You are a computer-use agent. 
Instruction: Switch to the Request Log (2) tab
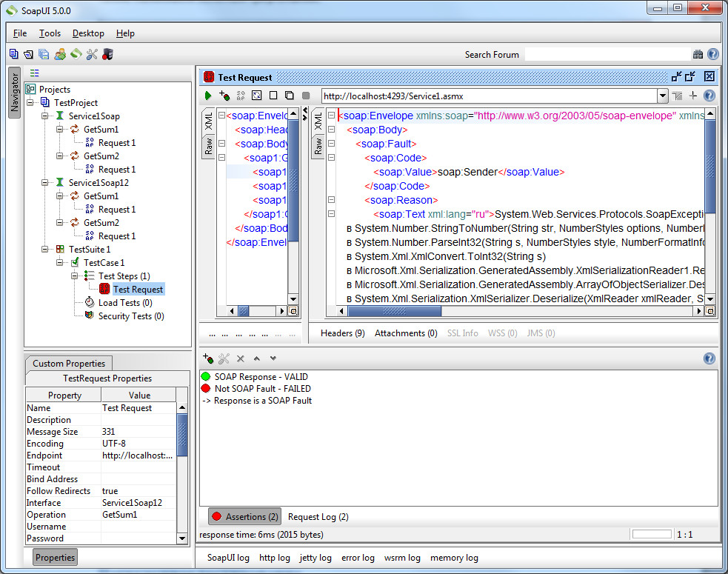318,517
